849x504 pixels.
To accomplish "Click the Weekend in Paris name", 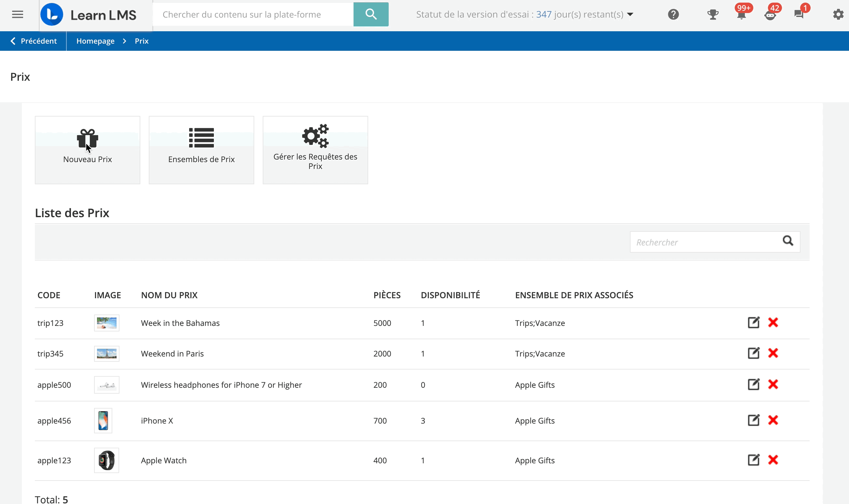I will coord(172,354).
